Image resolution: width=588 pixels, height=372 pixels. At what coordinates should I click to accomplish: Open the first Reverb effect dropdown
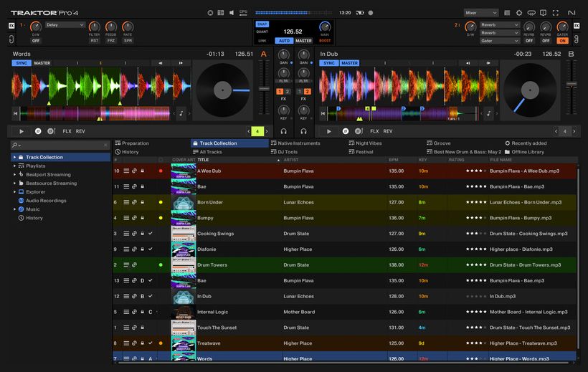tap(500, 25)
